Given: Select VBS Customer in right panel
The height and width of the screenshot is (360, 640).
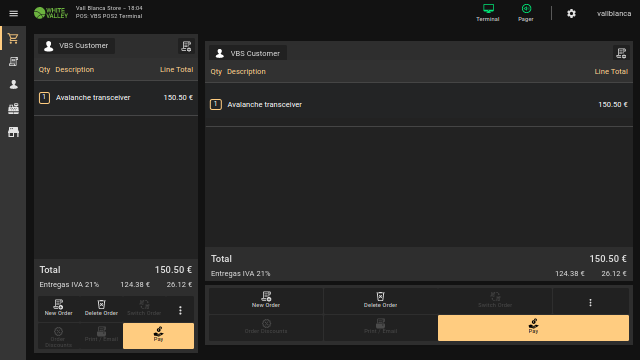Looking at the screenshot, I should (248, 53).
